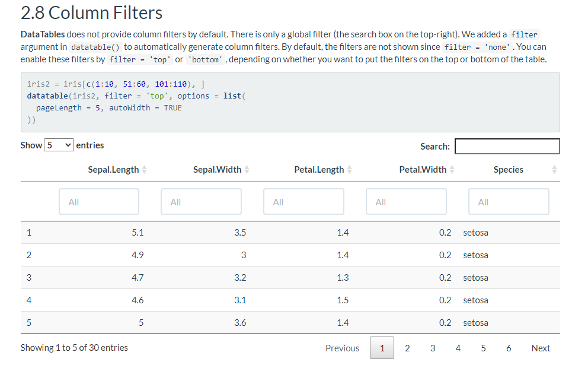Click the "Showing 1 to 5 of 30 entries" text

(74, 348)
